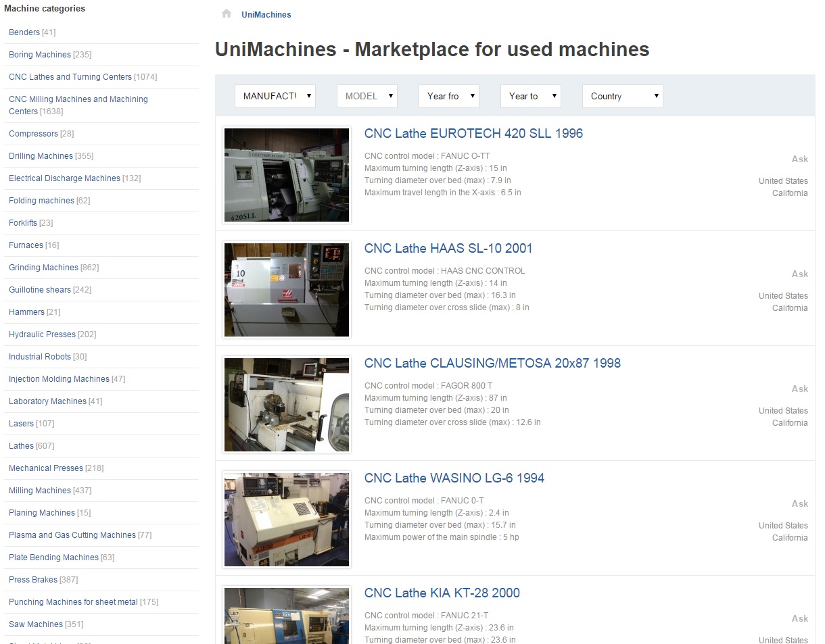Open the Year to dropdown
Image resolution: width=825 pixels, height=644 pixels.
pos(531,96)
